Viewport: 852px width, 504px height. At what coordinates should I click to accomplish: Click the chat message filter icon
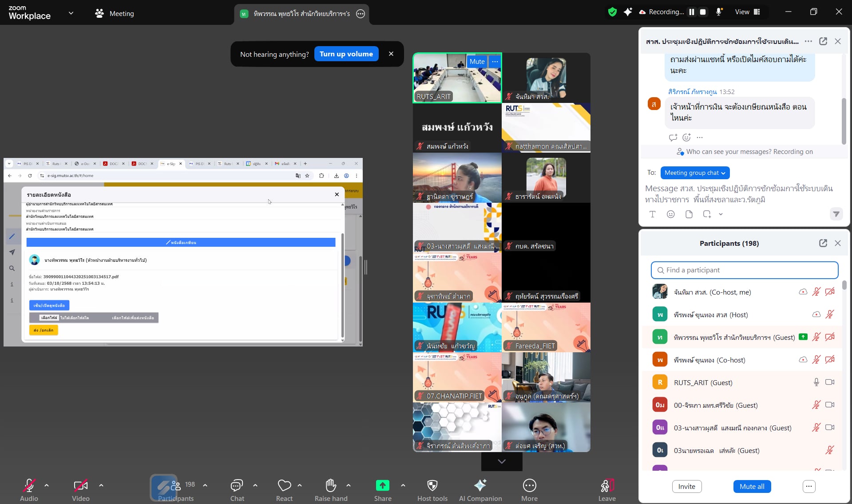coord(836,214)
